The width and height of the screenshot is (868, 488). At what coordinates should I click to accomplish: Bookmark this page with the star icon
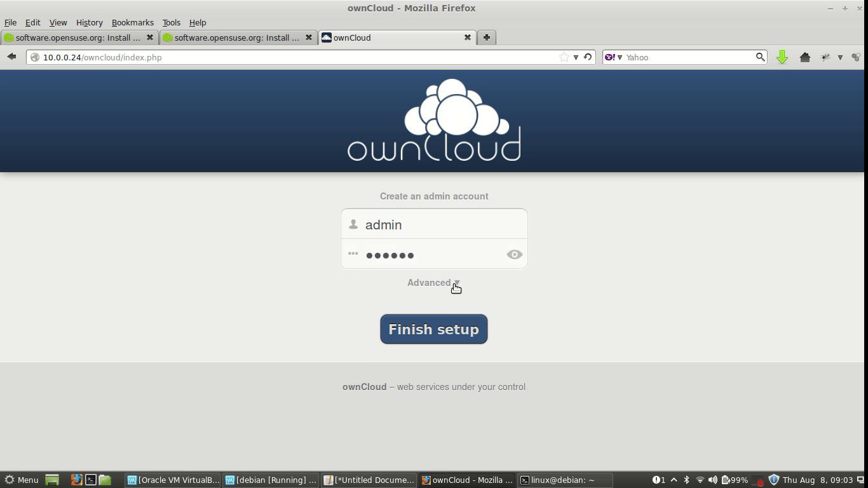point(564,57)
